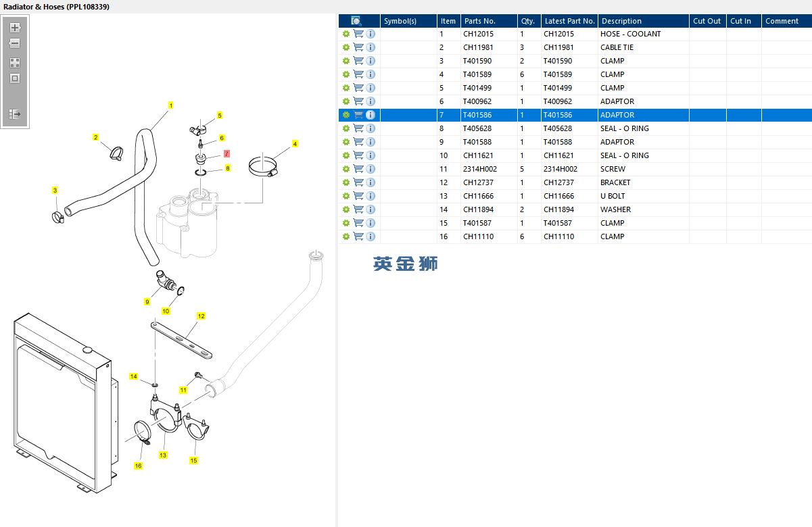Click the Cut Out column header
Screen dimensions: 812x527
coord(708,21)
